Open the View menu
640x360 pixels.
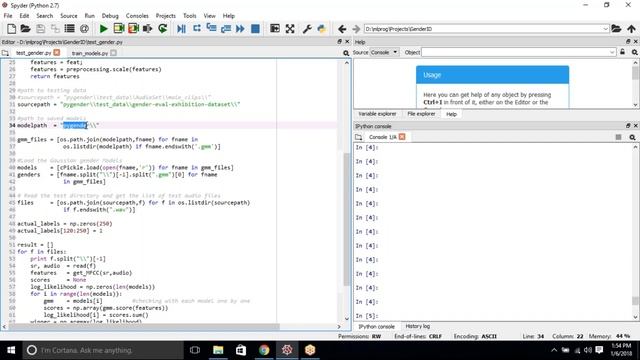(209, 16)
